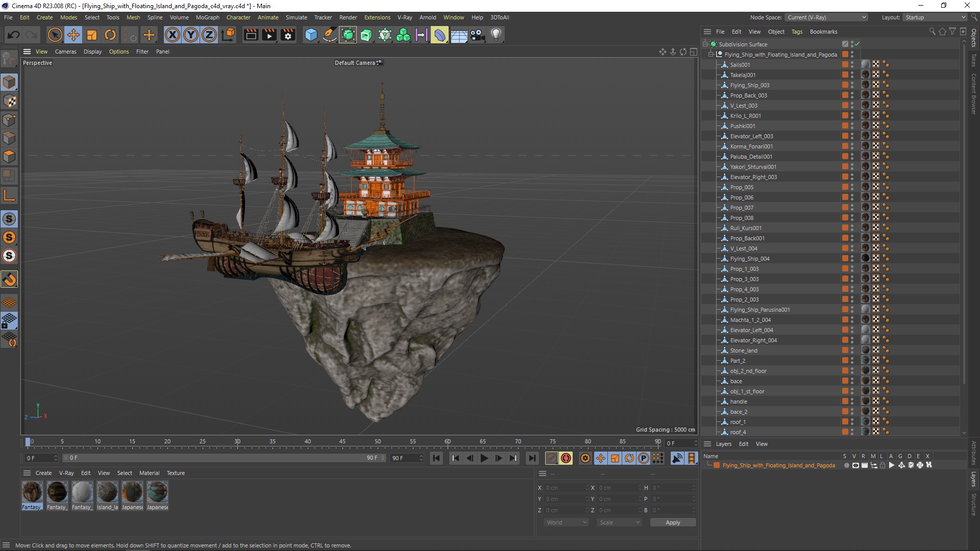Select the Live Selection tool
This screenshot has height=551, width=980.
tap(55, 35)
